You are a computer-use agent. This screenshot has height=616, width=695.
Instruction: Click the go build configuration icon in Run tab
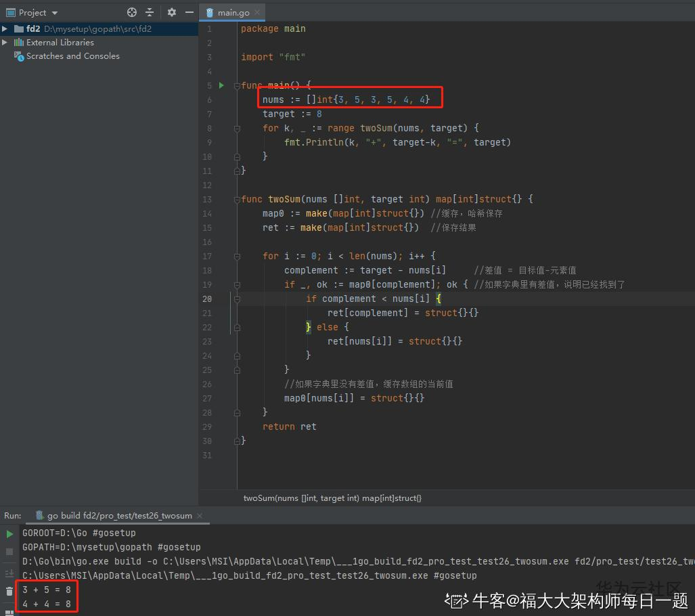point(39,515)
